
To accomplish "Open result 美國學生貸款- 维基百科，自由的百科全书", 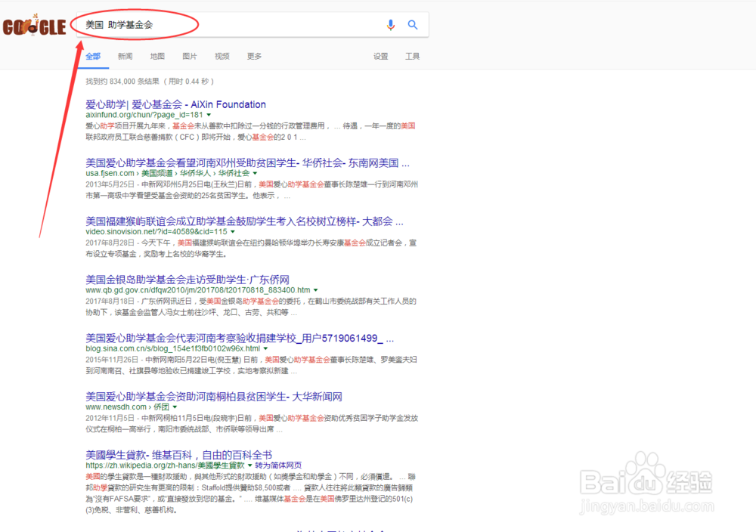I will [x=179, y=455].
